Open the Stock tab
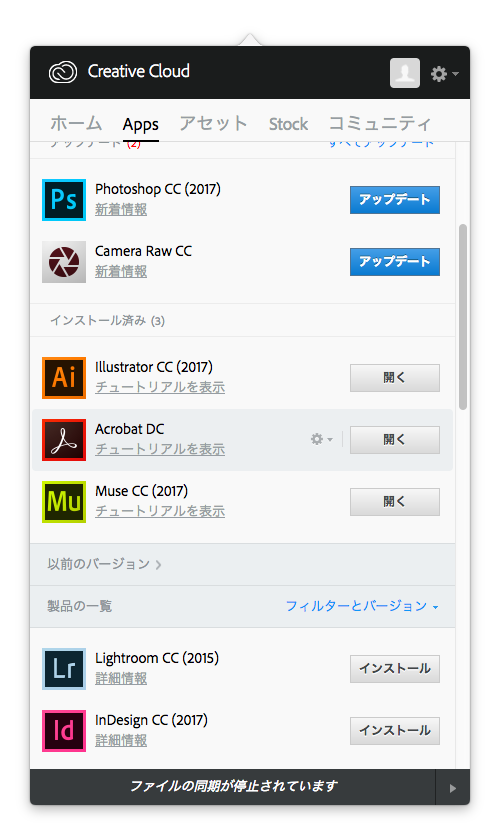This screenshot has width=500, height=839. tap(288, 124)
